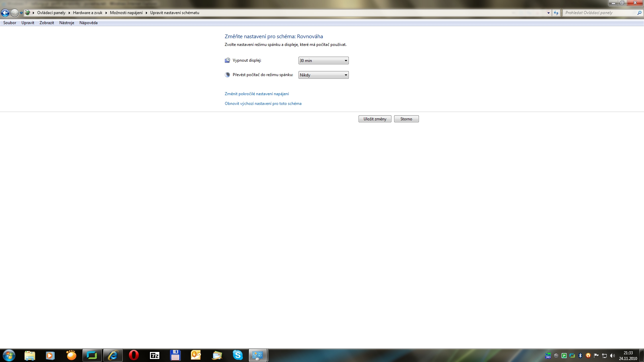
Task: Click Změnit pokročilé nastavení napájení link
Action: coord(257,94)
